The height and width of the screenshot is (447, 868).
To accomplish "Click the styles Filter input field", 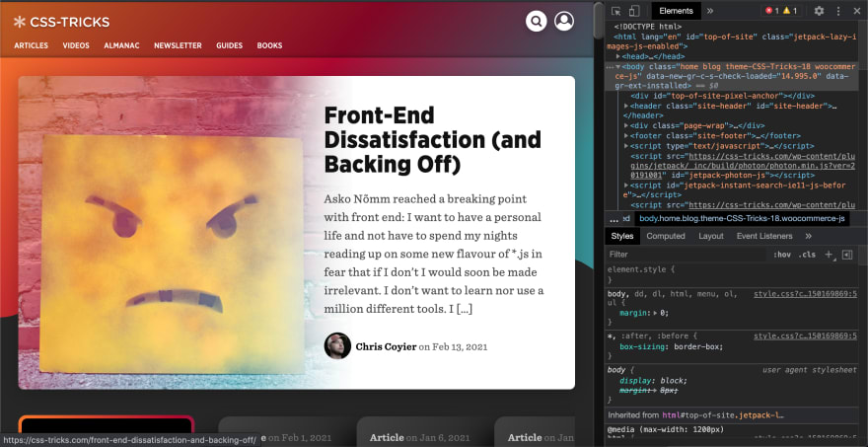I will point(687,255).
